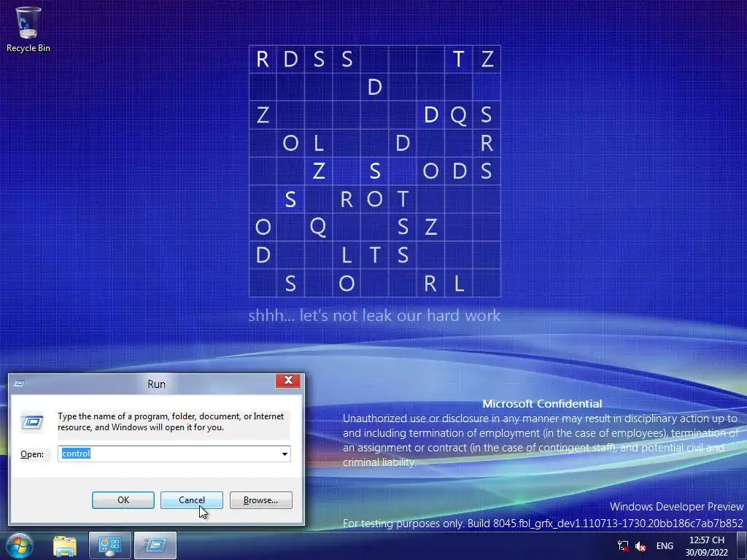Click the Run dialog title bar icon

pyautogui.click(x=20, y=384)
